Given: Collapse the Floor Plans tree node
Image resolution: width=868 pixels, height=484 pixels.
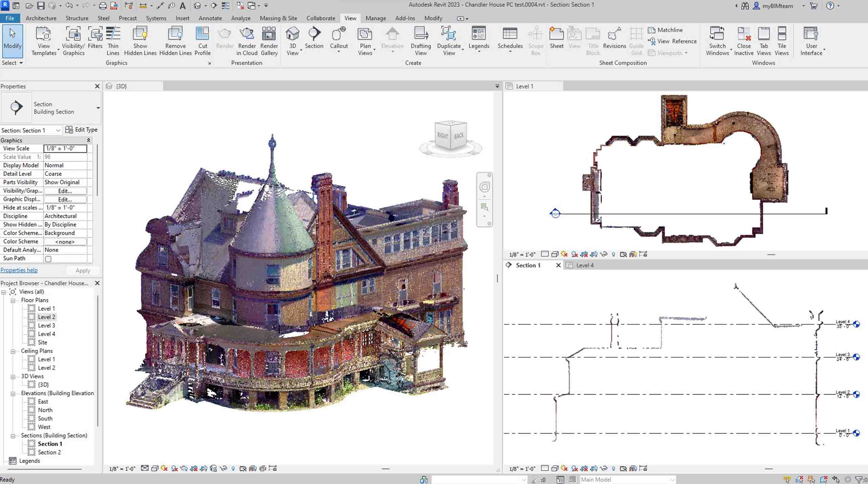Looking at the screenshot, I should [x=13, y=300].
